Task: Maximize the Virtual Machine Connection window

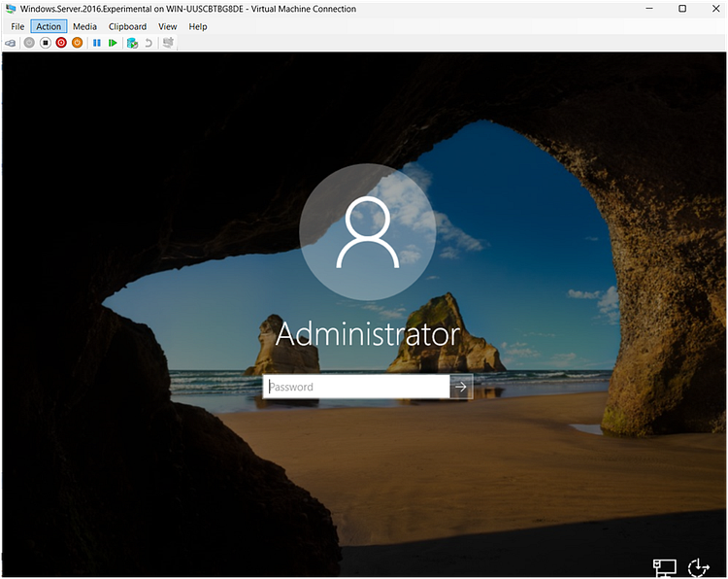Action: (x=682, y=9)
